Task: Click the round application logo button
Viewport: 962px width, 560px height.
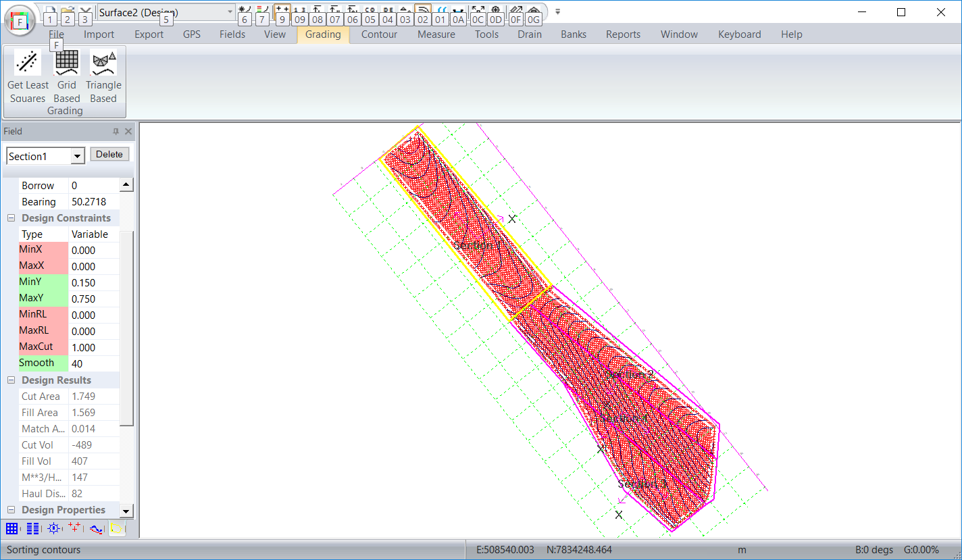Action: point(20,20)
